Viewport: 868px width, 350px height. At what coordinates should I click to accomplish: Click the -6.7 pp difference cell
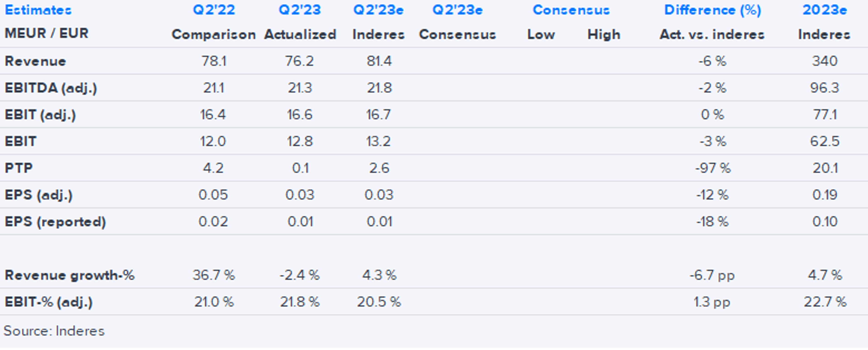tap(712, 275)
